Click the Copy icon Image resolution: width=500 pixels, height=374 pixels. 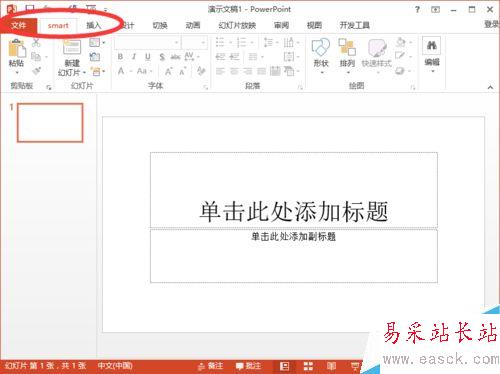36,57
